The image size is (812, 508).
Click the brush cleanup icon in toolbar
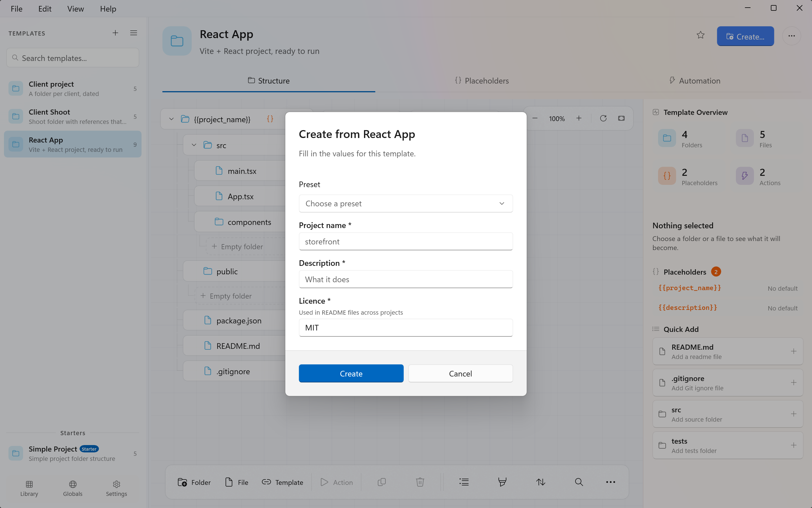click(502, 482)
